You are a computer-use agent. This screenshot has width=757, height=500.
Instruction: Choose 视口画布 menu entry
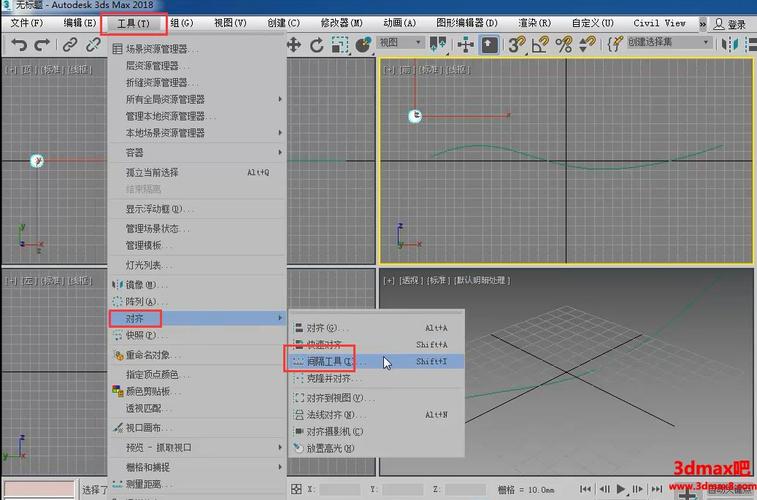coord(197,428)
